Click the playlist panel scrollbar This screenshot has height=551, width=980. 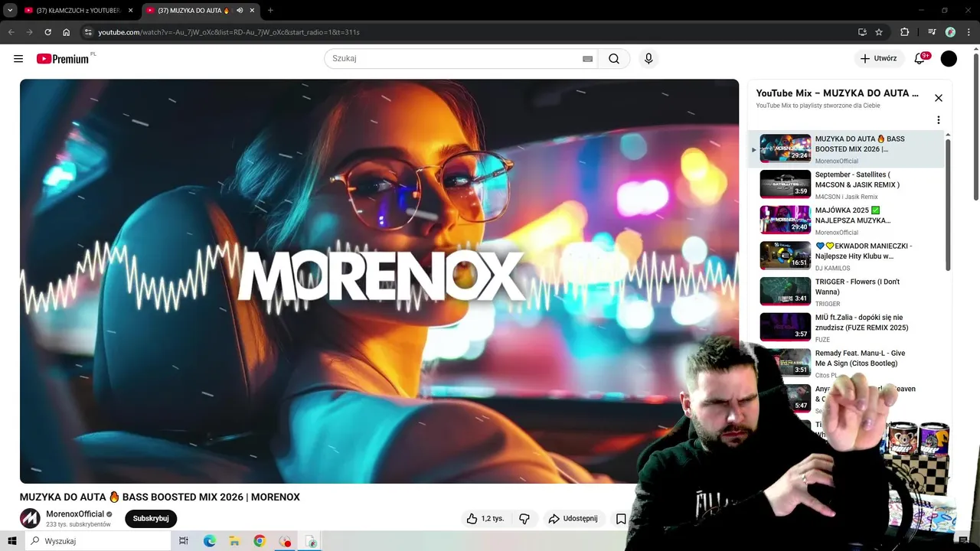coord(948,204)
